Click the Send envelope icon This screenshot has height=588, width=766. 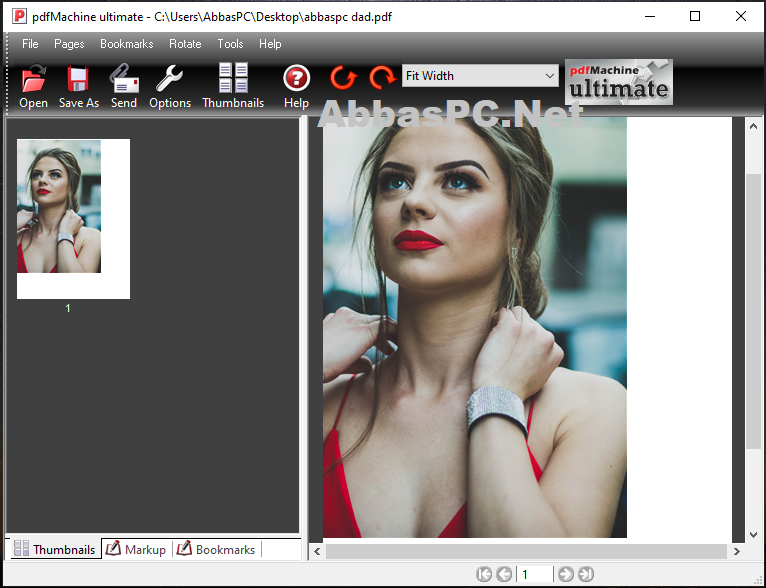coord(124,78)
